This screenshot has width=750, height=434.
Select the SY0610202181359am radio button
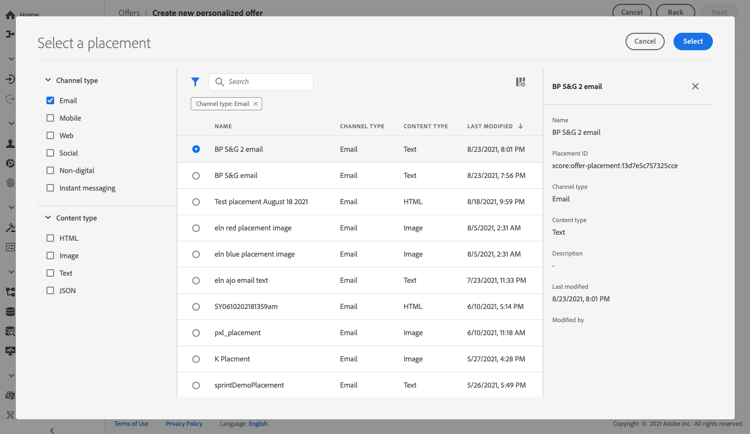[x=196, y=307]
